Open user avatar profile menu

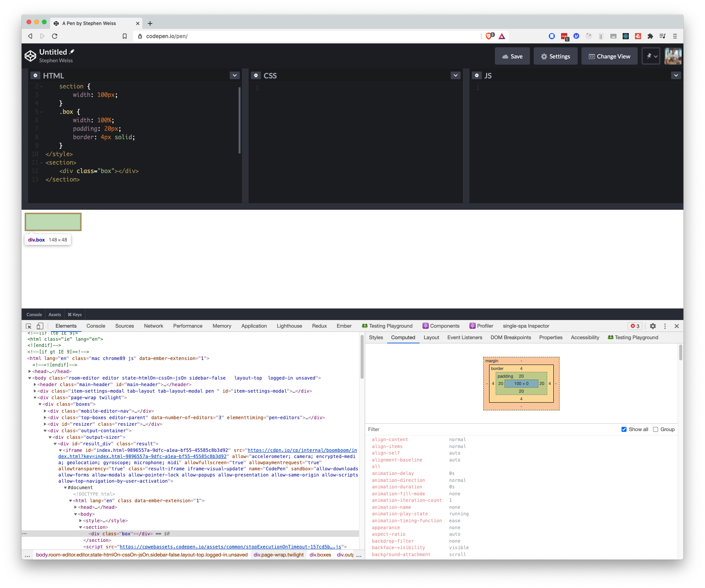(673, 56)
